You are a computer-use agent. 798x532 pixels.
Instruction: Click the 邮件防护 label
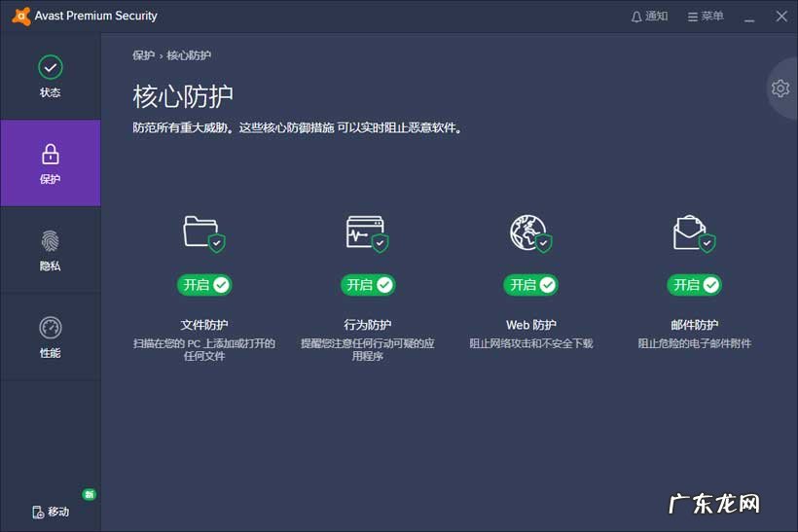pos(694,325)
